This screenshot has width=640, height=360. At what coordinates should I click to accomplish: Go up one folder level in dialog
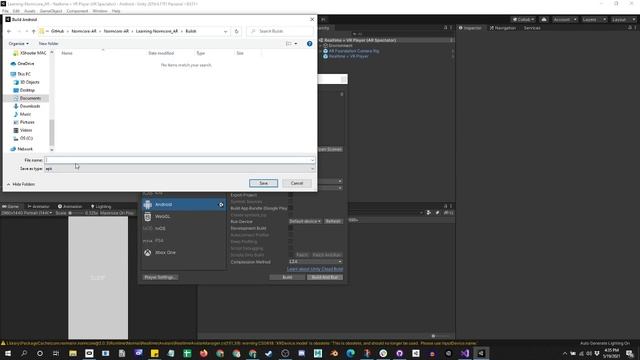pos(33,31)
